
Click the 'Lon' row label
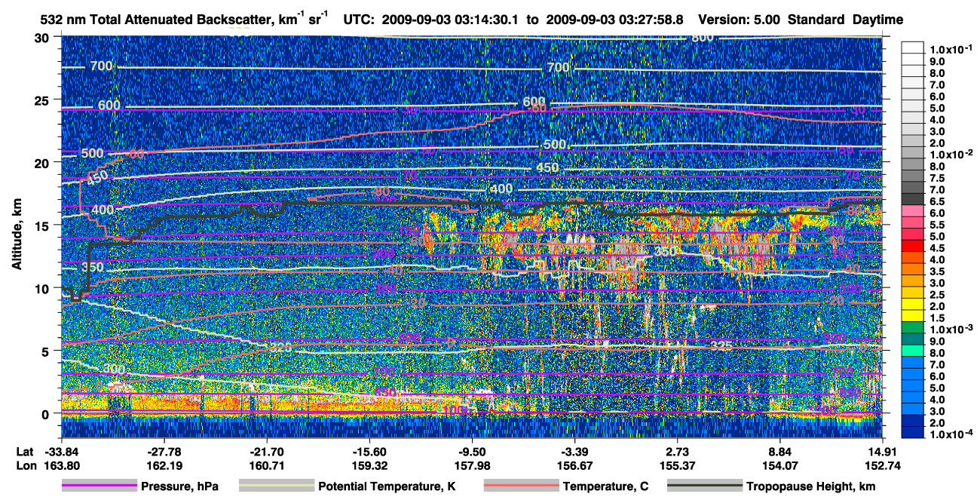(25, 465)
